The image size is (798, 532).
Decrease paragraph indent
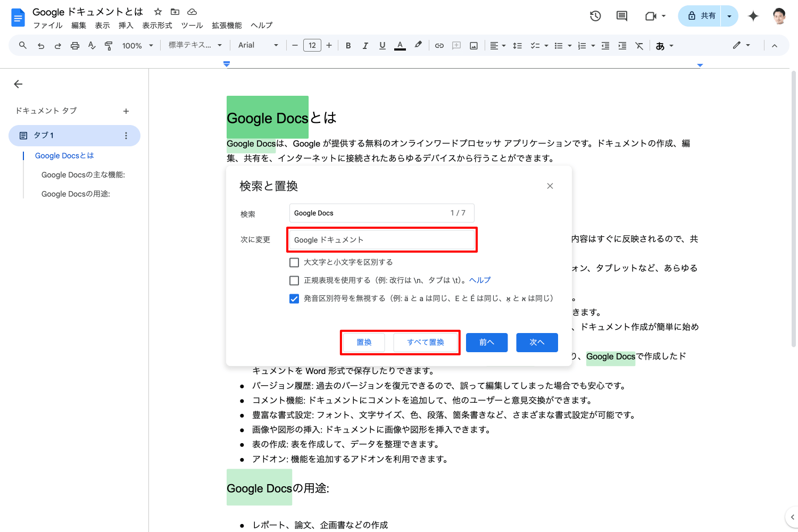pos(605,46)
